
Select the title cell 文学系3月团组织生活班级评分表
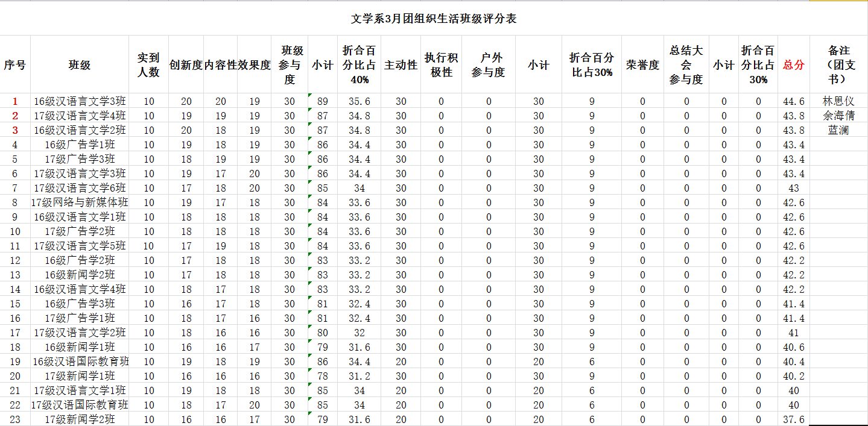tap(434, 19)
